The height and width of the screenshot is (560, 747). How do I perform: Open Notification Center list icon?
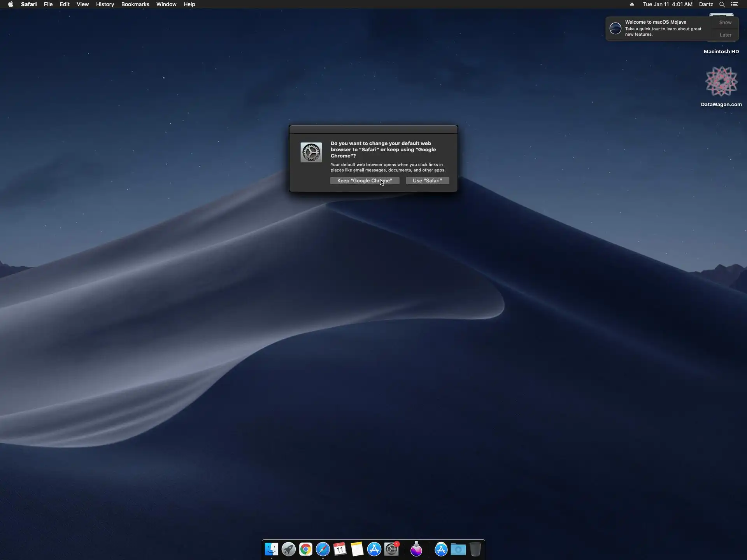(x=735, y=4)
